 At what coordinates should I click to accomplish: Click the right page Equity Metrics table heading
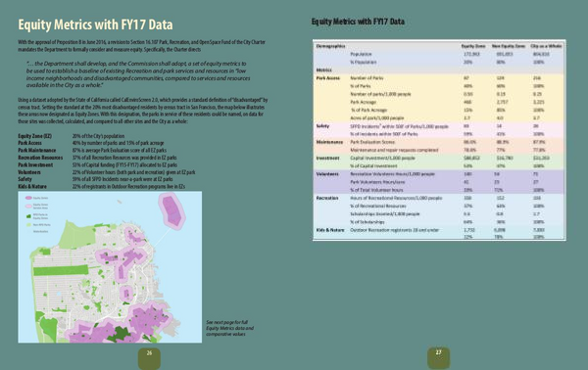point(358,22)
